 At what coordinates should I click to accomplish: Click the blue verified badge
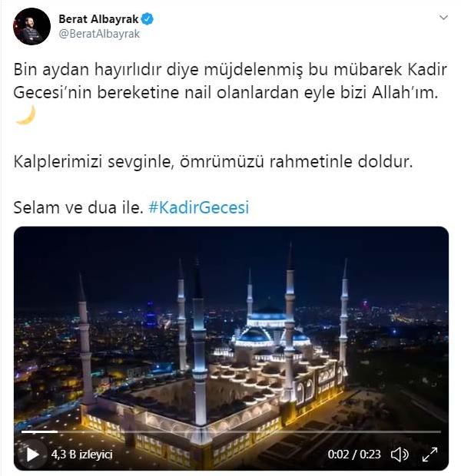148,19
